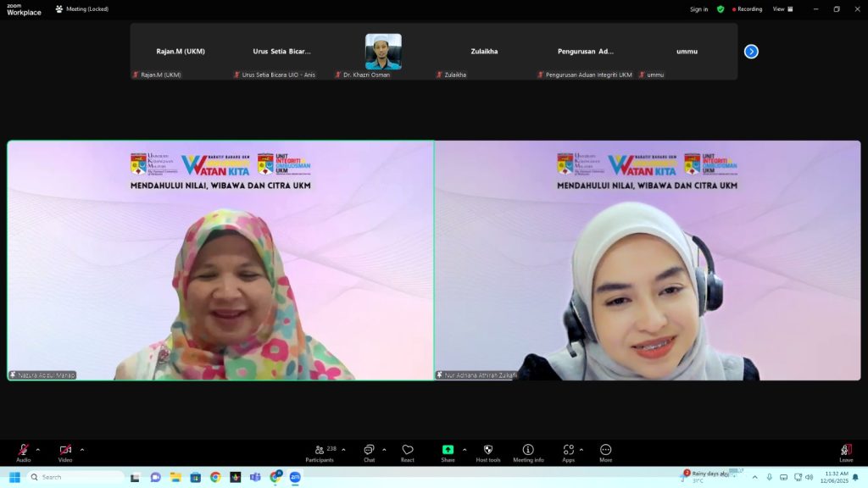The image size is (868, 488).
Task: Show next participants with the arrow button
Action: (751, 52)
